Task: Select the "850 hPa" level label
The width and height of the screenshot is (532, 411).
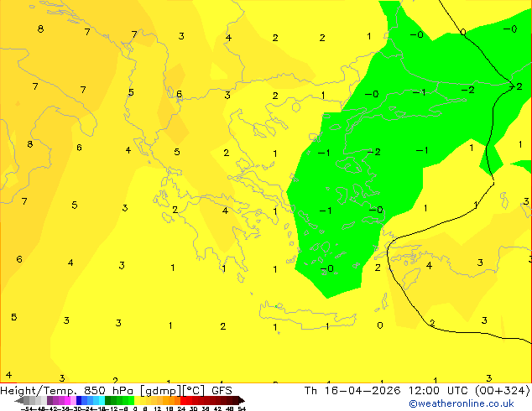Action: pos(108,391)
